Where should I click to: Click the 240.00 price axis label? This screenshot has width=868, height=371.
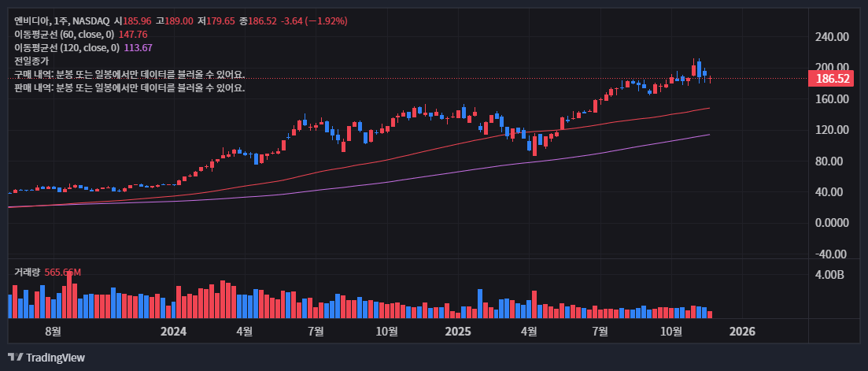[x=832, y=37]
